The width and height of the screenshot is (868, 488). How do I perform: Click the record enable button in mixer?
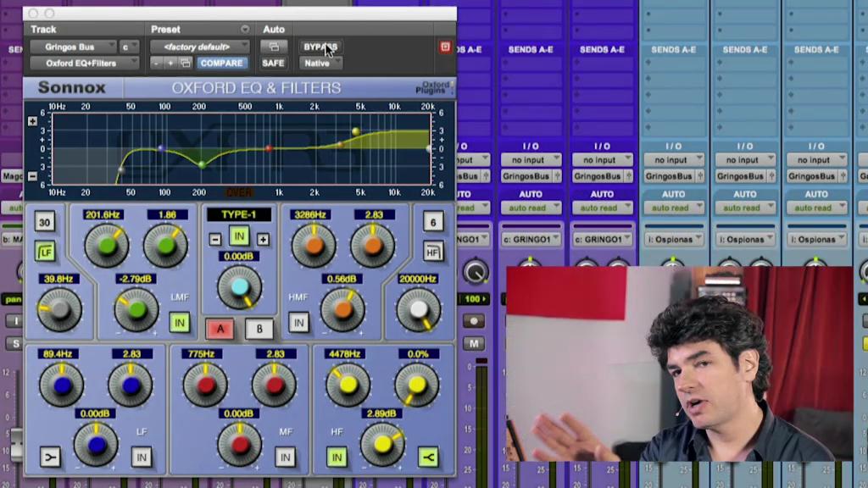point(474,321)
